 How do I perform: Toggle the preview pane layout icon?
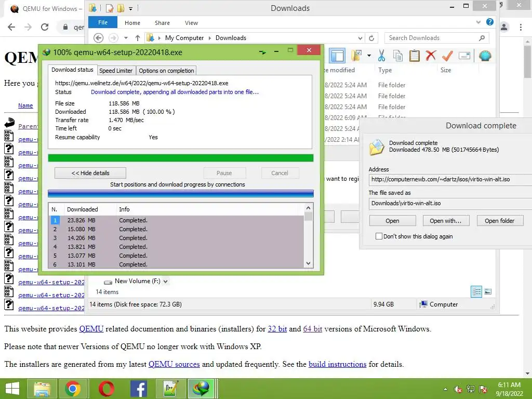tap(337, 56)
